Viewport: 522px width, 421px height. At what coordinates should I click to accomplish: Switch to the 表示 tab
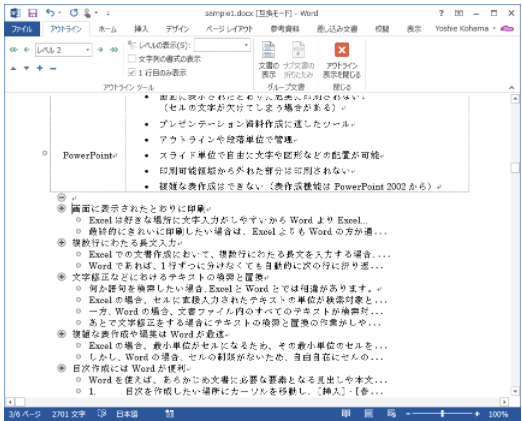point(414,29)
